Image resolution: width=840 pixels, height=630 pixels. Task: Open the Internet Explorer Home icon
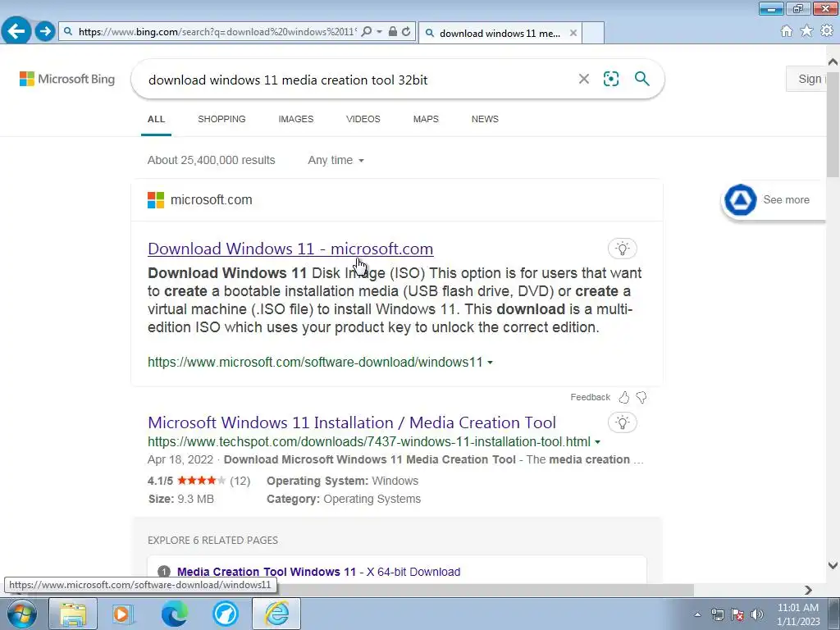point(787,31)
